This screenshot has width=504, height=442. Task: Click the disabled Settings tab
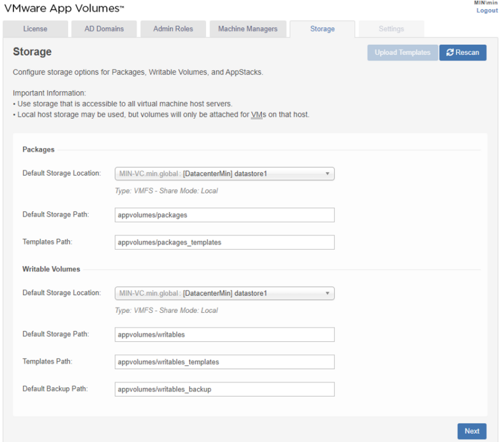(391, 29)
